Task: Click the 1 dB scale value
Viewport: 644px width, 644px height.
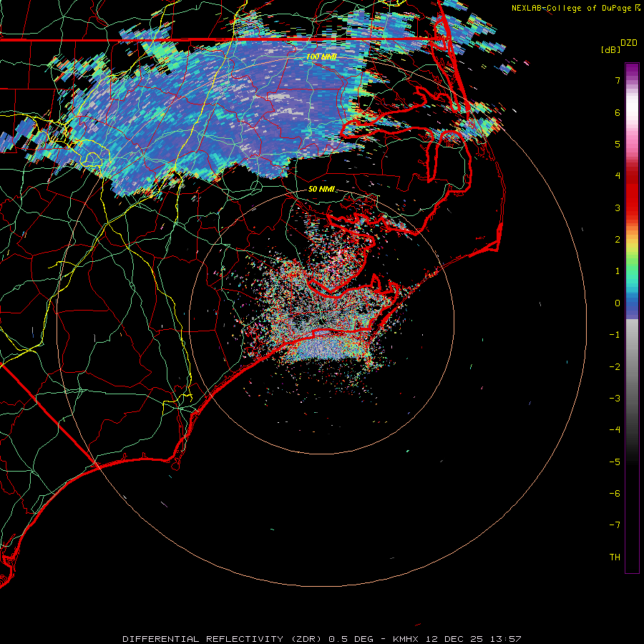Action: click(618, 271)
